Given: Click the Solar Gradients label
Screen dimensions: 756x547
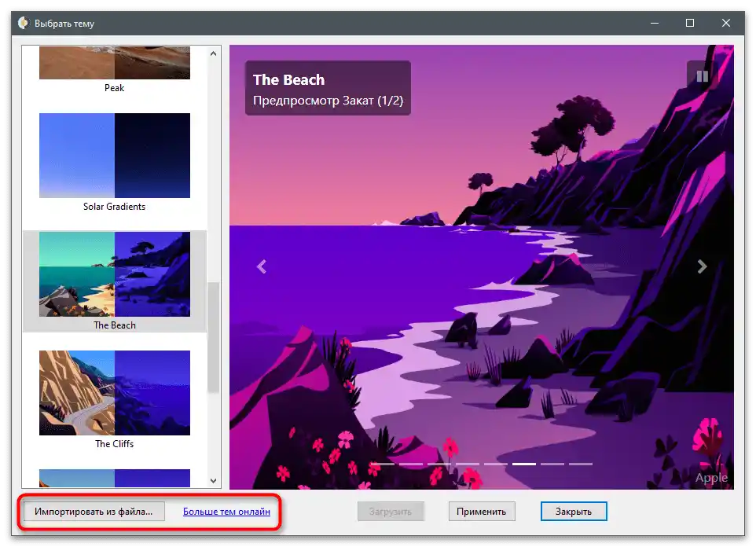Looking at the screenshot, I should [114, 207].
